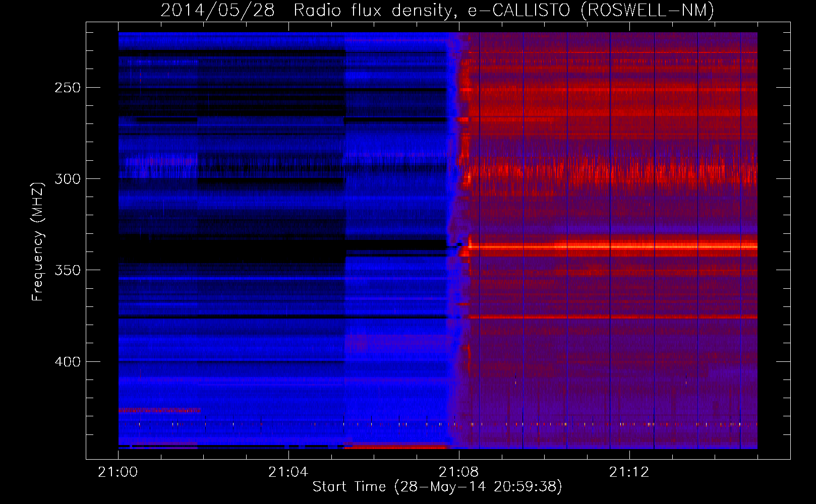Click the "Frequency (MHZ)" y-axis label
Viewport: 816px width, 504px height.
38,241
